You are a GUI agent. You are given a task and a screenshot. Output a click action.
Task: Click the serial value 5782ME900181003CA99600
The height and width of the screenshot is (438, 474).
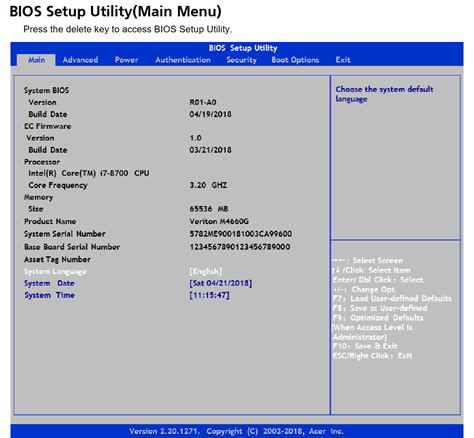click(241, 234)
